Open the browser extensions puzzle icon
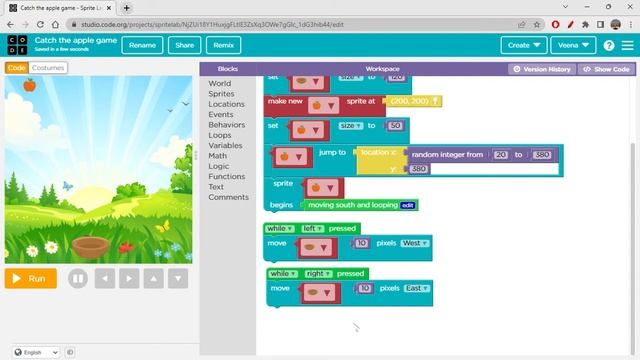This screenshot has height=360, width=640. tap(585, 24)
